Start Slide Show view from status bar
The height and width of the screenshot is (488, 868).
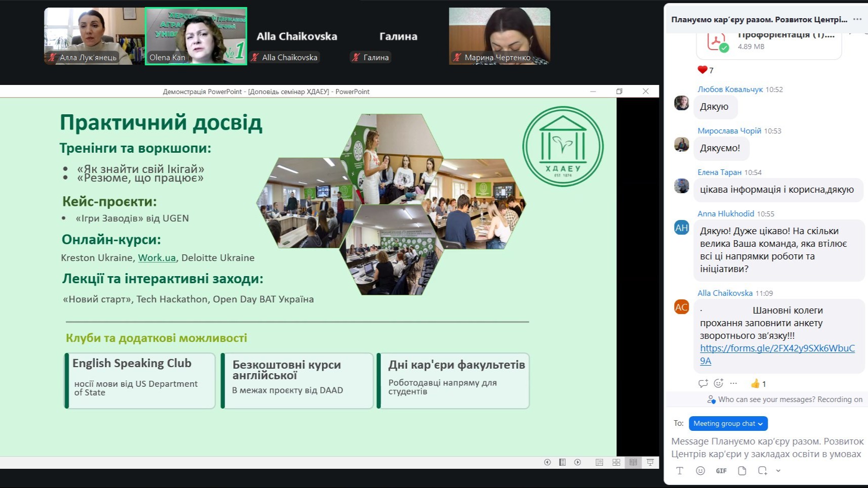click(x=650, y=462)
